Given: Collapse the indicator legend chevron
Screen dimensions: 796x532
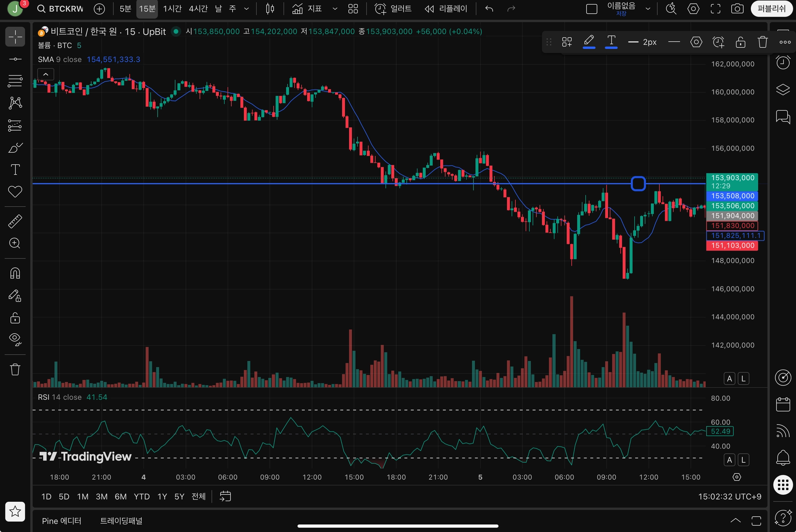Looking at the screenshot, I should [x=46, y=74].
